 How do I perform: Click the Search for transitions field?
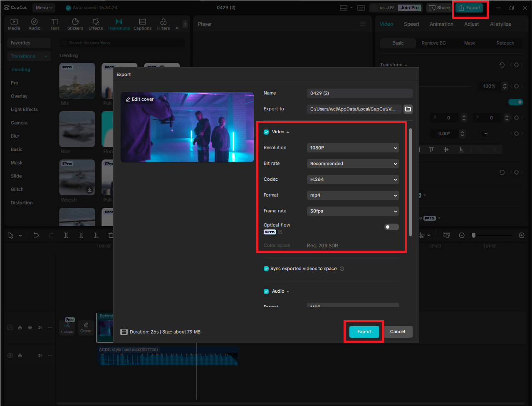point(122,43)
